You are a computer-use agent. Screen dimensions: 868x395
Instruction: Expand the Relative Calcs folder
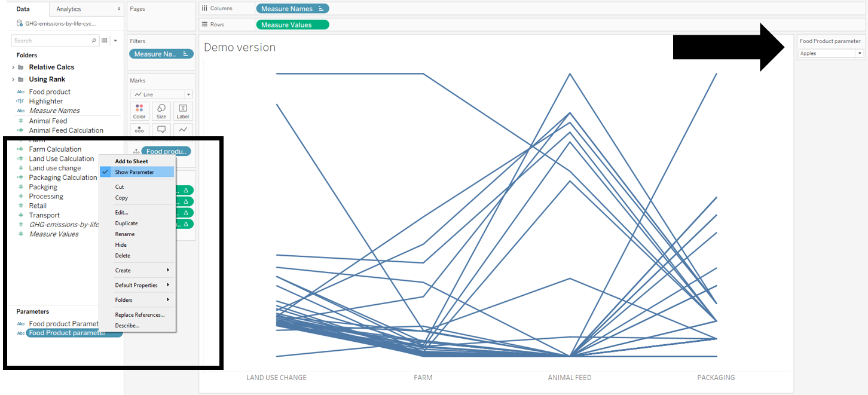[x=13, y=68]
